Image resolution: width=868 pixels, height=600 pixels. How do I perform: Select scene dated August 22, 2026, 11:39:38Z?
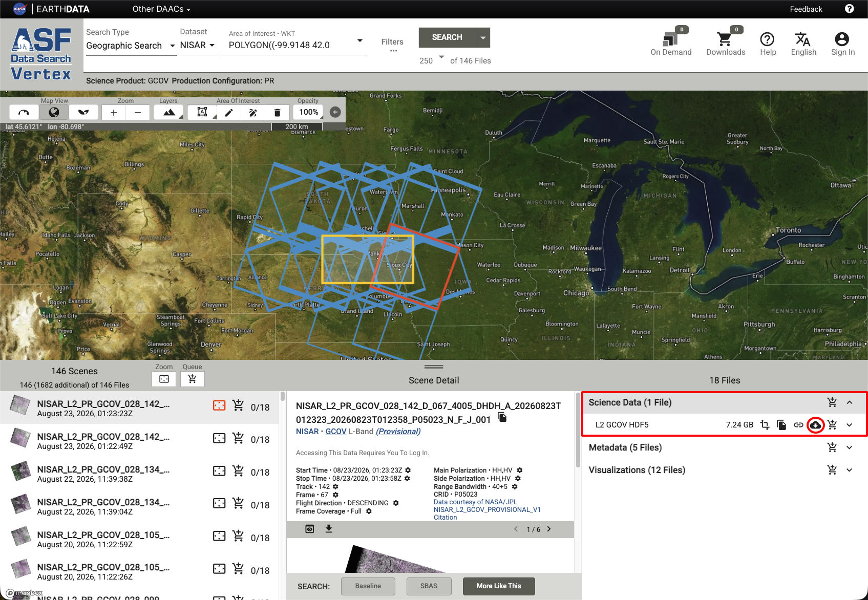(140, 473)
